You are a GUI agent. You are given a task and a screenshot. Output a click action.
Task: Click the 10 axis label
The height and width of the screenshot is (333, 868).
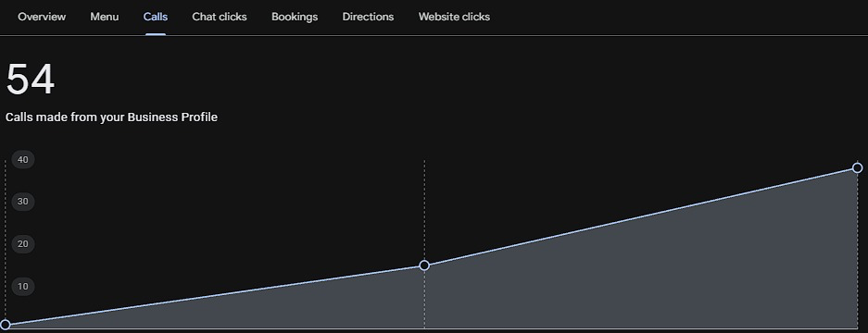(x=23, y=287)
